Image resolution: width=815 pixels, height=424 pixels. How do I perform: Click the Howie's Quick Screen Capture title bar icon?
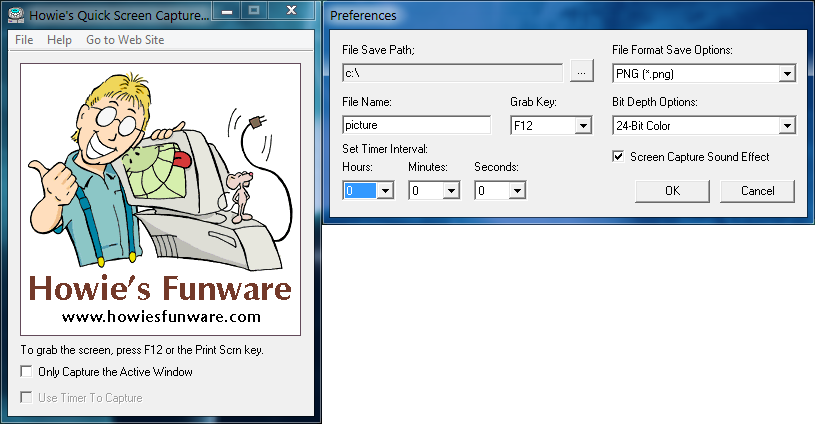click(16, 16)
